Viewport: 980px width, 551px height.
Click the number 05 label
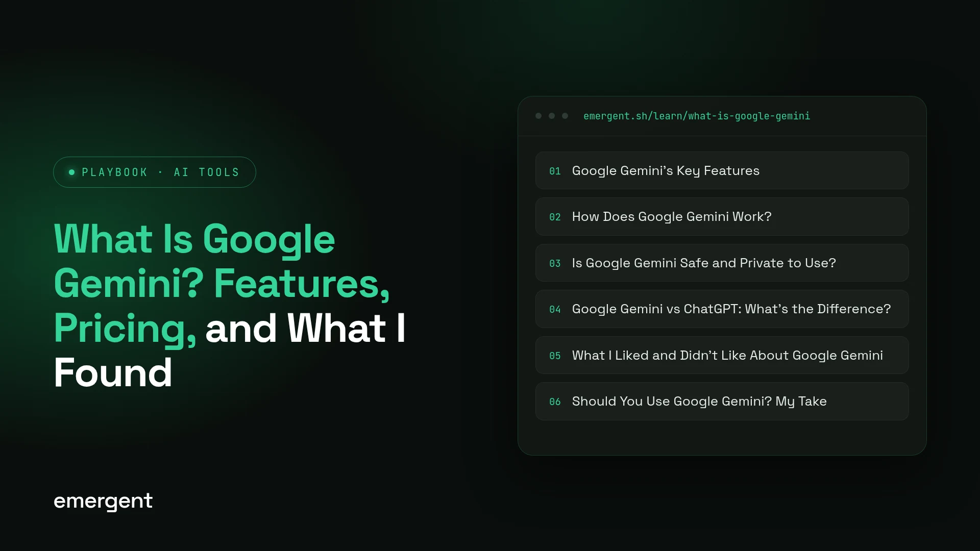pos(555,356)
